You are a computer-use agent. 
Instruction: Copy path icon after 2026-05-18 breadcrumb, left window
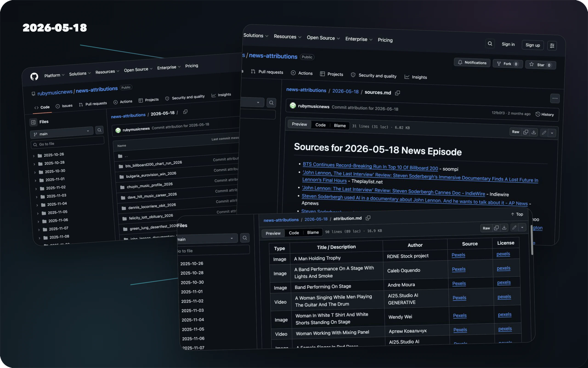point(185,112)
